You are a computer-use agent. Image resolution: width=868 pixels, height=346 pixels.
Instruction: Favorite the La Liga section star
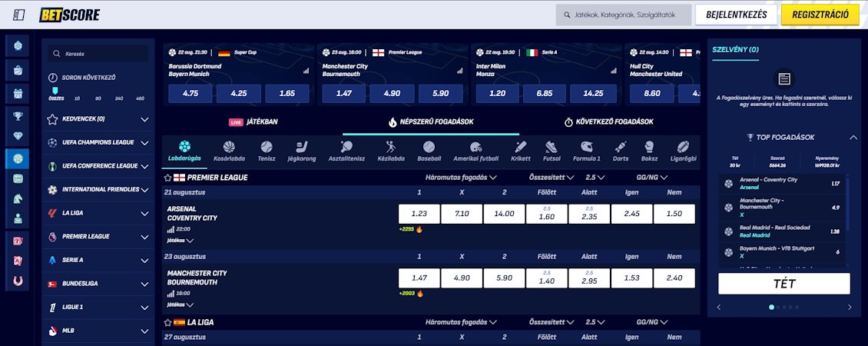click(x=167, y=322)
